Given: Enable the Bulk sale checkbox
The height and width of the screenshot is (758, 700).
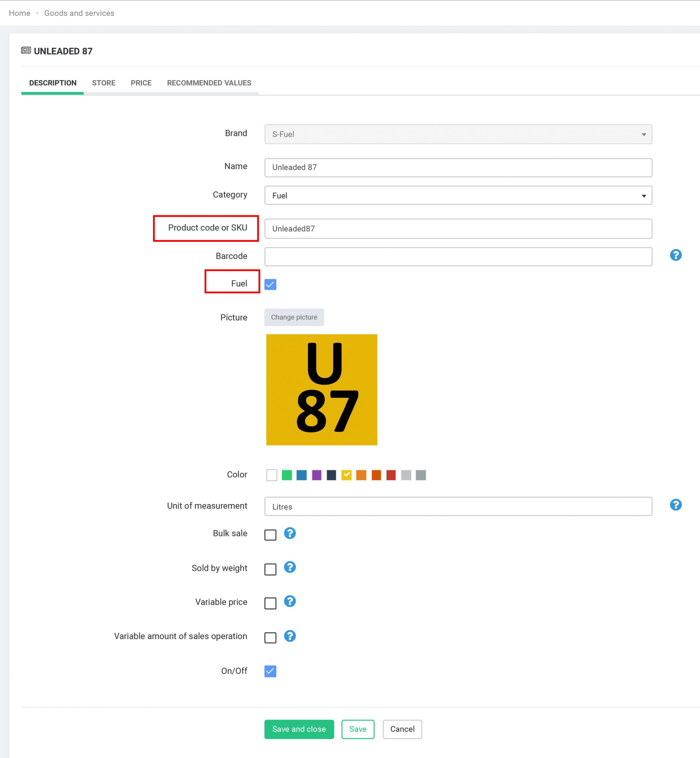Looking at the screenshot, I should (270, 535).
